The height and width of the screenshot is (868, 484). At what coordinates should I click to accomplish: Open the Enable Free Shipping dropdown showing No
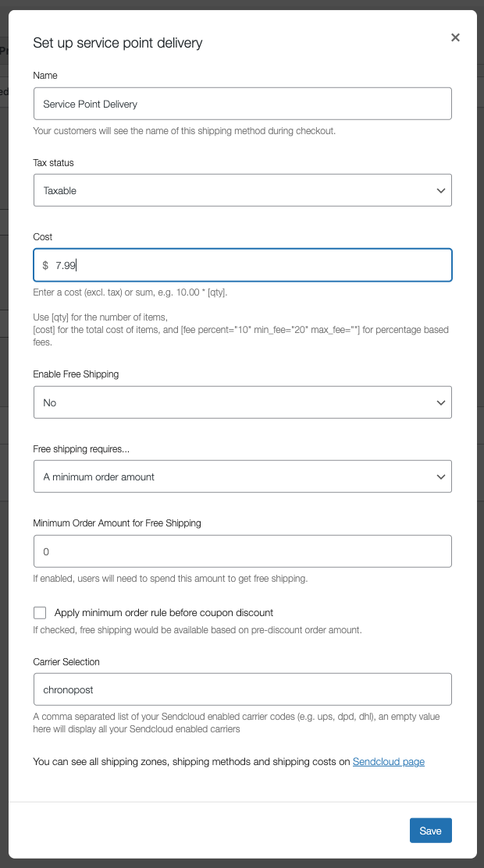(243, 402)
